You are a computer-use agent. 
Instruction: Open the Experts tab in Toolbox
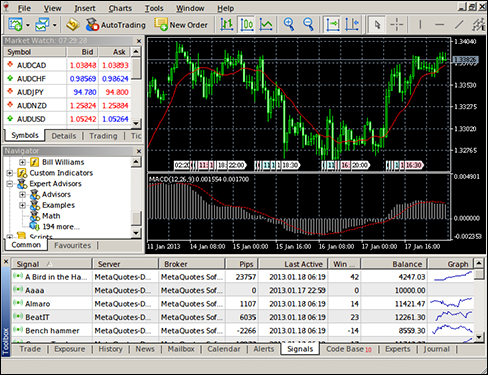click(398, 349)
